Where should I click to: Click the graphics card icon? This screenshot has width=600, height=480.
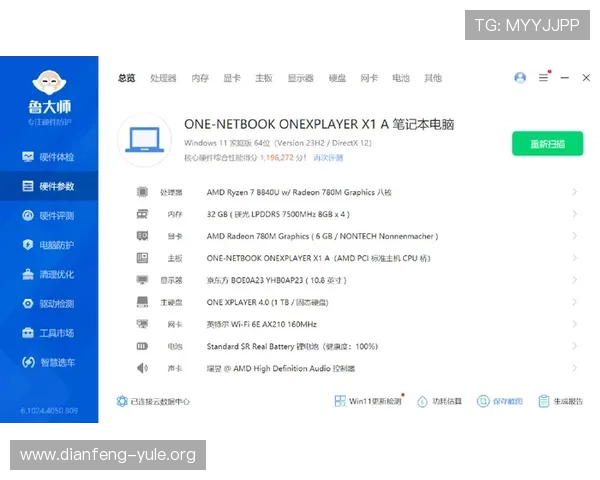pos(142,236)
